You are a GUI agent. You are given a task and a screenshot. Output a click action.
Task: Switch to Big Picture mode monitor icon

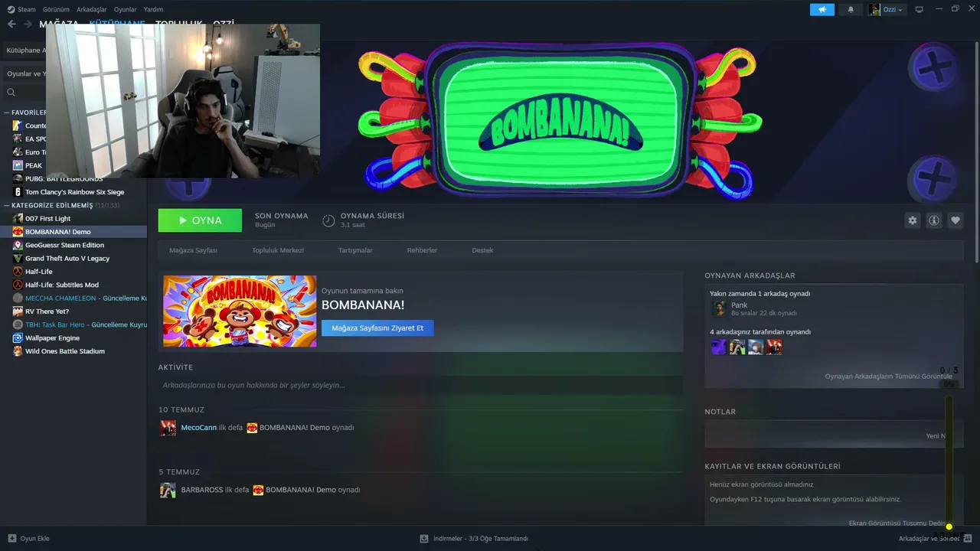[920, 9]
